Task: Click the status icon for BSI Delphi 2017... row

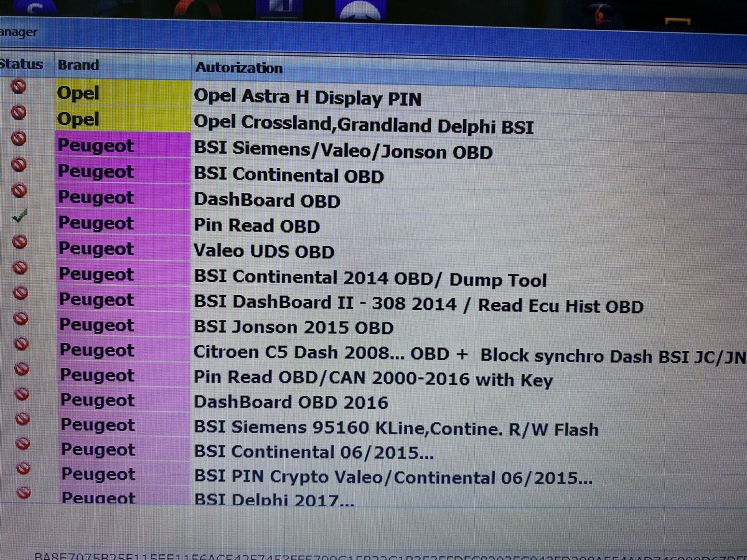Action: tap(24, 492)
